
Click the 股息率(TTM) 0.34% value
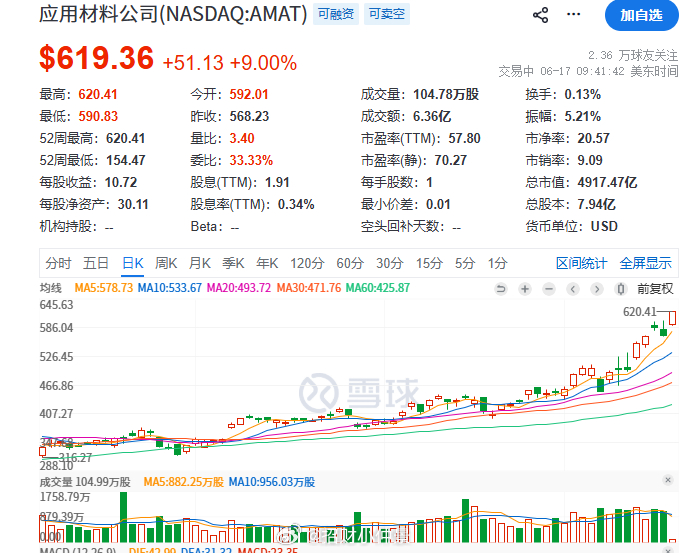(296, 205)
